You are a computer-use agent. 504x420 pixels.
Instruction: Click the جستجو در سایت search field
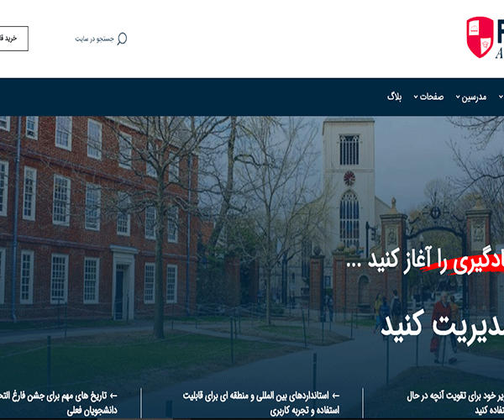click(x=92, y=39)
